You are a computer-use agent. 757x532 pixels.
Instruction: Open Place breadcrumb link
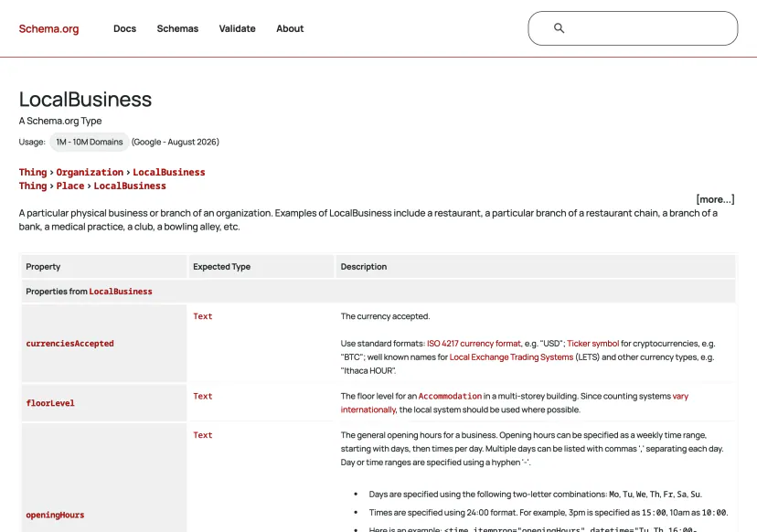click(x=70, y=186)
